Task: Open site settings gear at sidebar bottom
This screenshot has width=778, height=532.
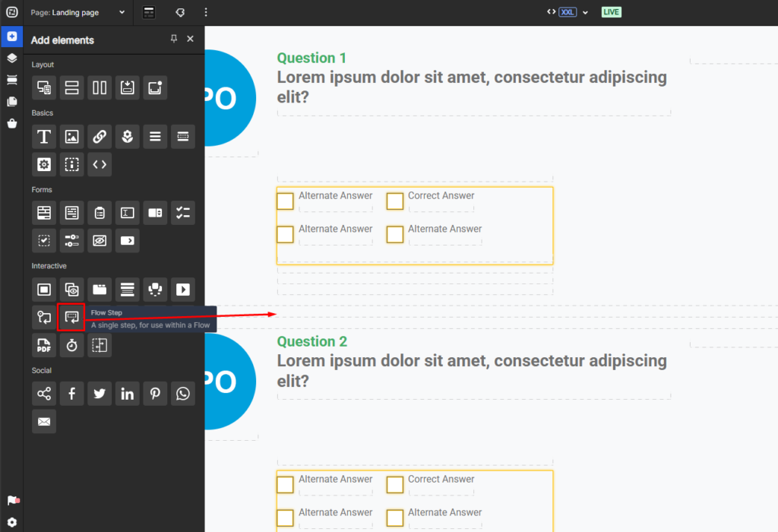Action: (x=12, y=522)
